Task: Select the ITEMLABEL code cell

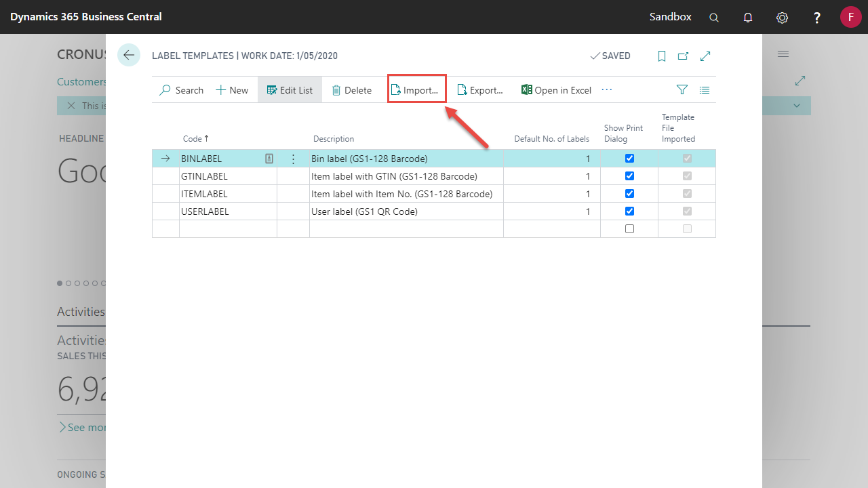Action: pyautogui.click(x=228, y=194)
